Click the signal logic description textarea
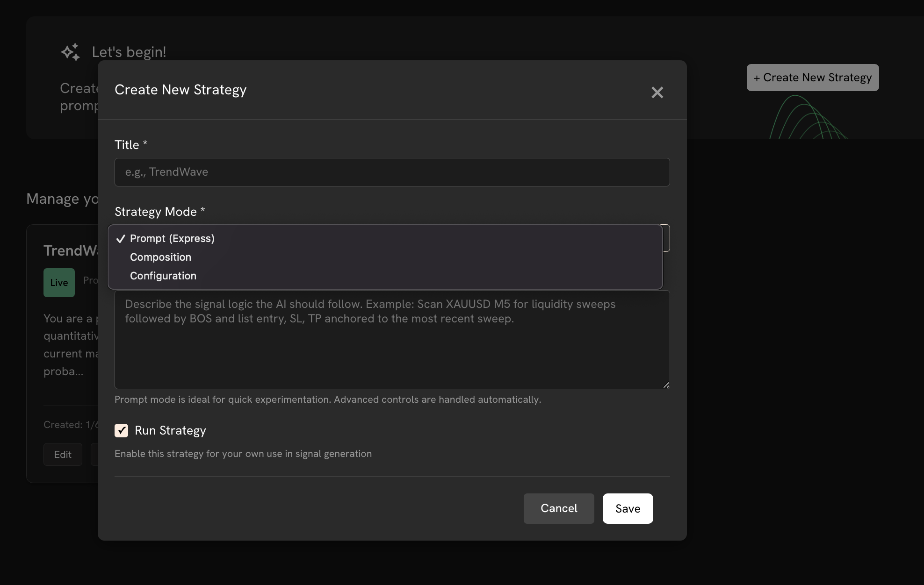This screenshot has height=585, width=924. [x=392, y=346]
